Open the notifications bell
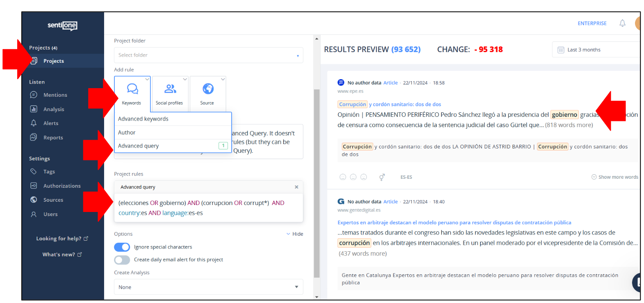Screen dimensions: 644x303 click(622, 23)
